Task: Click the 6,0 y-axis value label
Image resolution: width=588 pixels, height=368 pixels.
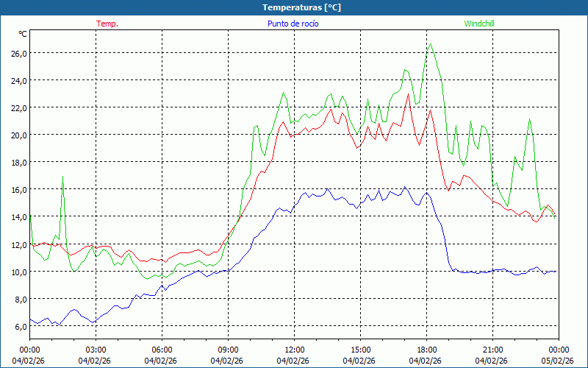Action: [x=18, y=326]
